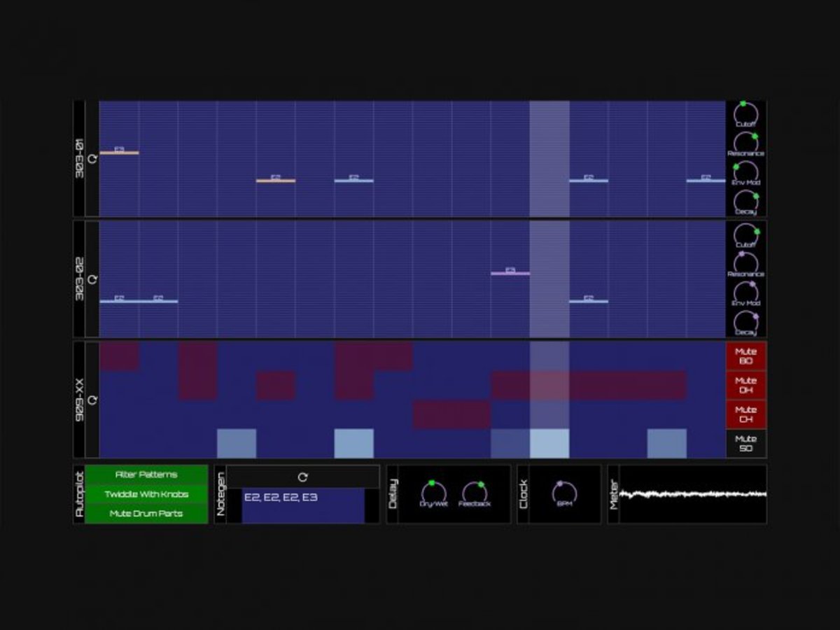Viewport: 840px width, 630px height.
Task: Click the Delay Feedback knob
Action: [475, 493]
